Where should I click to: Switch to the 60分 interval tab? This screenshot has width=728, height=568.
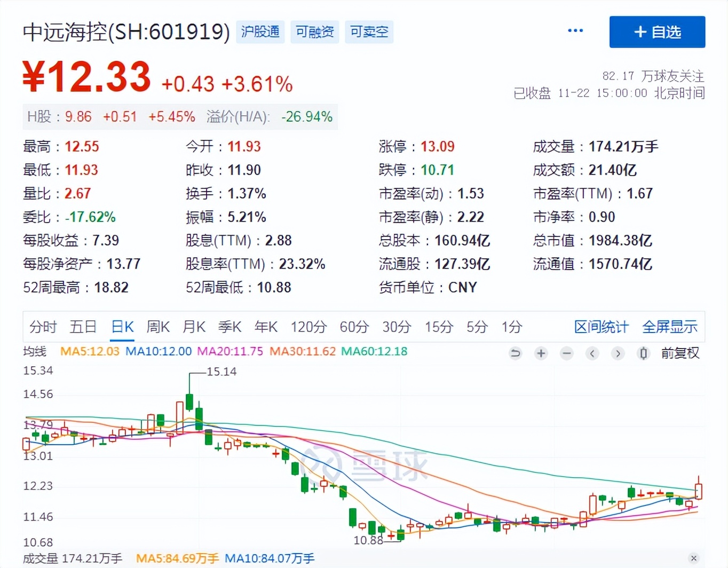(x=354, y=327)
